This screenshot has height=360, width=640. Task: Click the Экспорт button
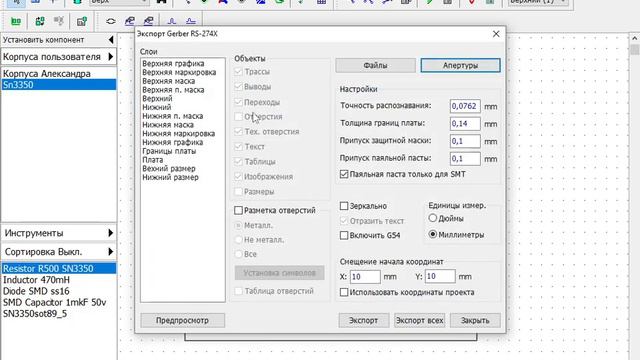pos(364,320)
